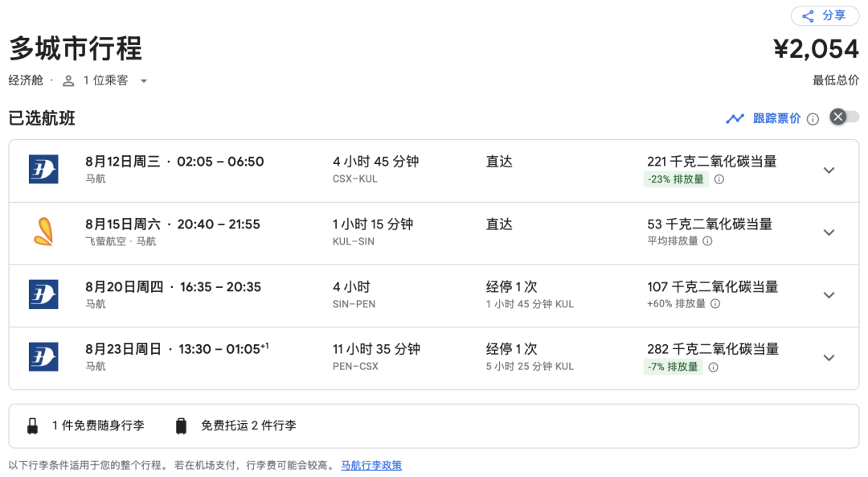Click the Malaysia Airlines logo on the SIN-PEN flight
This screenshot has height=477, width=868.
[43, 294]
